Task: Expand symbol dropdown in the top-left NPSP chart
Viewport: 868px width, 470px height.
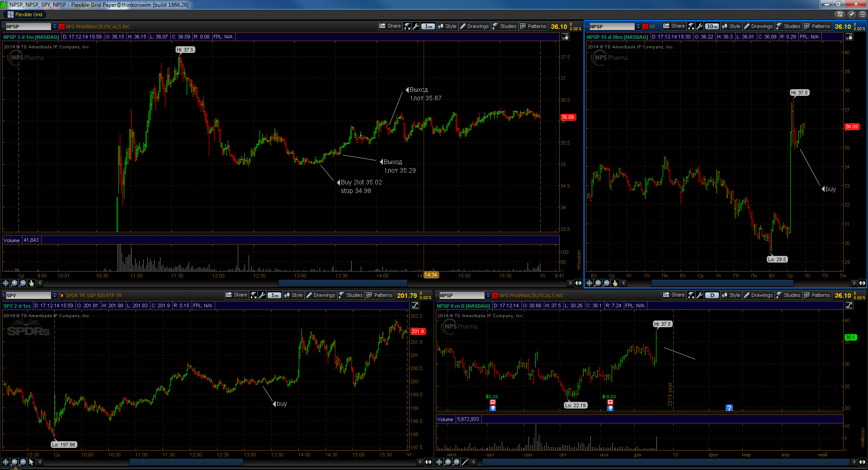Action: (x=55, y=26)
